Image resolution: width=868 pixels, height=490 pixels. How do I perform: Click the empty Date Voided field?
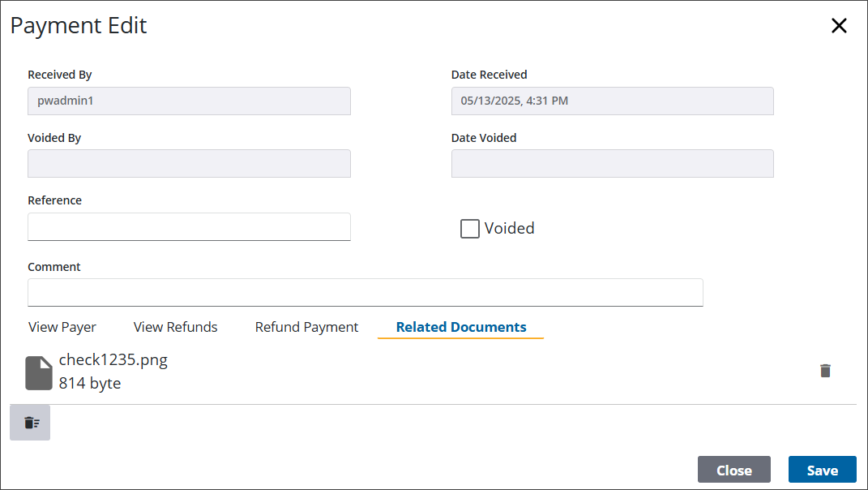(612, 164)
